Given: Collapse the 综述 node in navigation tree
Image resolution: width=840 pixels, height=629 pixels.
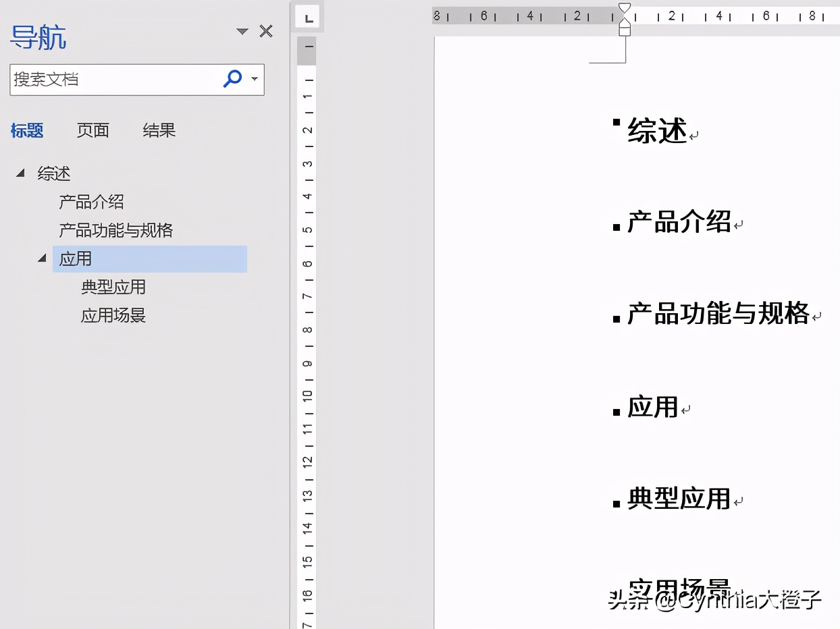Looking at the screenshot, I should point(20,173).
